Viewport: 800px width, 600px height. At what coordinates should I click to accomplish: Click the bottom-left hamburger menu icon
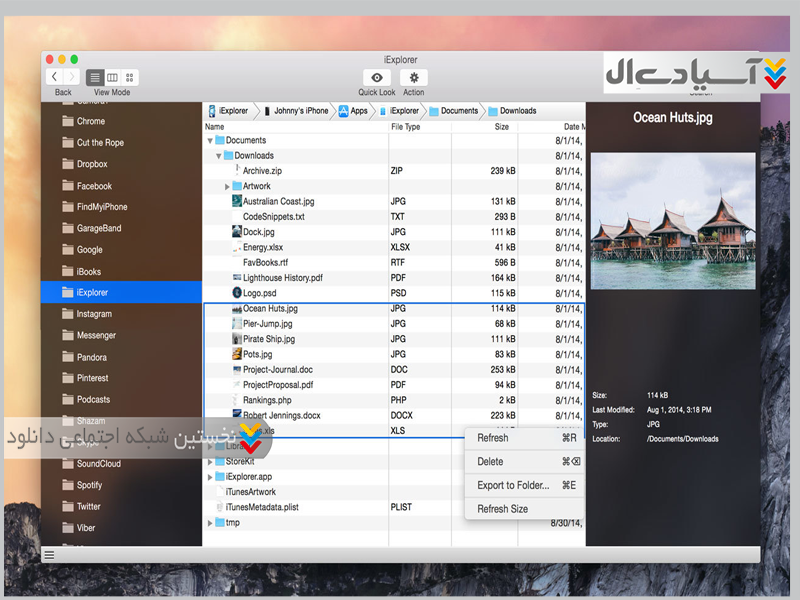[50, 554]
